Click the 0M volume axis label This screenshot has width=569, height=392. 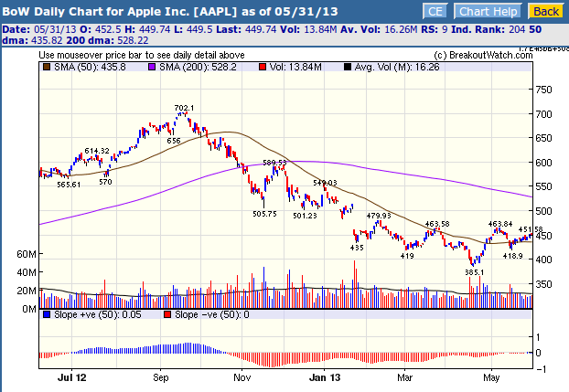coord(29,310)
